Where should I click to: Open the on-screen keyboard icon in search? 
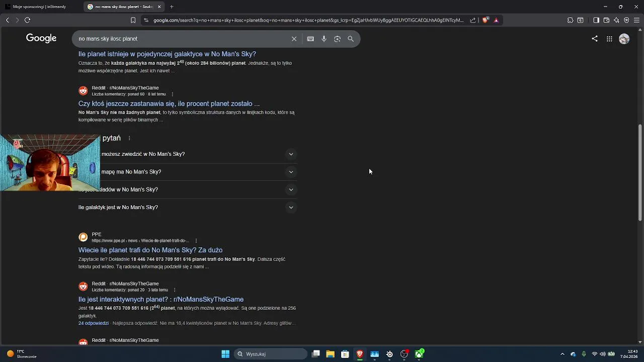310,39
